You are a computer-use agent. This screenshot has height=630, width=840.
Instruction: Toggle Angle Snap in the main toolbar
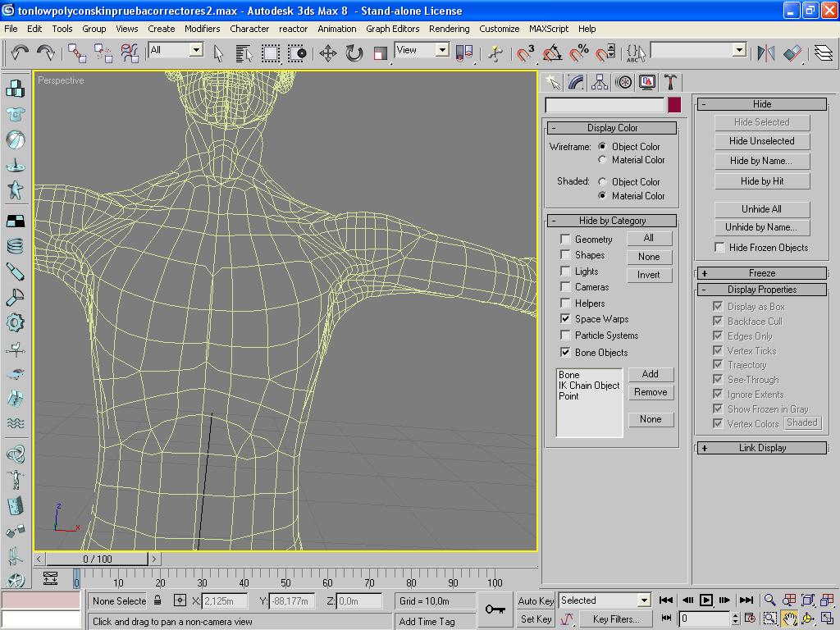552,53
